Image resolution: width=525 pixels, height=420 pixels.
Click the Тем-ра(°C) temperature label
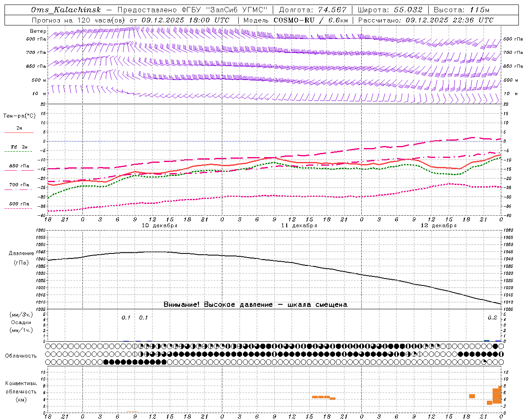click(19, 116)
